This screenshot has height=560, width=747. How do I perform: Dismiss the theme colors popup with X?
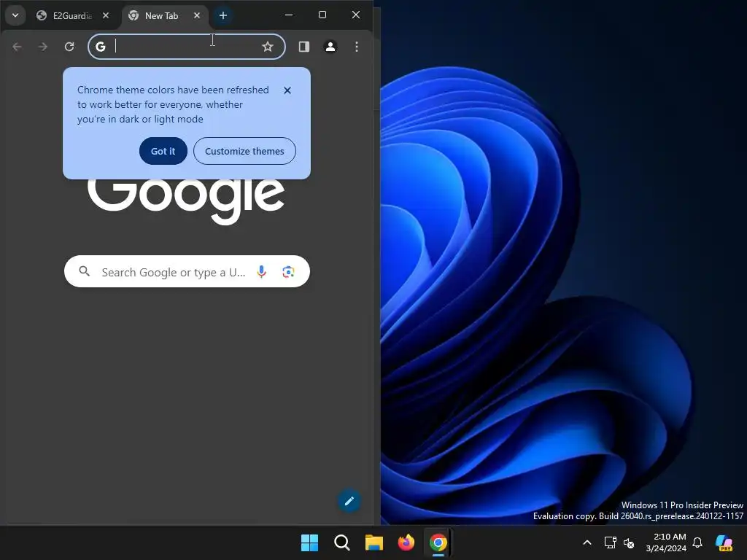(287, 90)
